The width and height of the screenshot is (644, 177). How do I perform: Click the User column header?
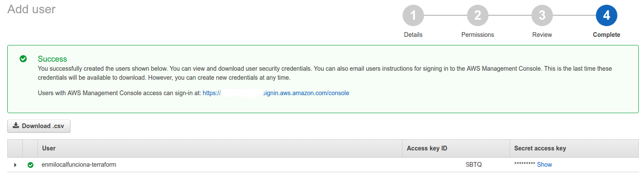click(x=49, y=148)
